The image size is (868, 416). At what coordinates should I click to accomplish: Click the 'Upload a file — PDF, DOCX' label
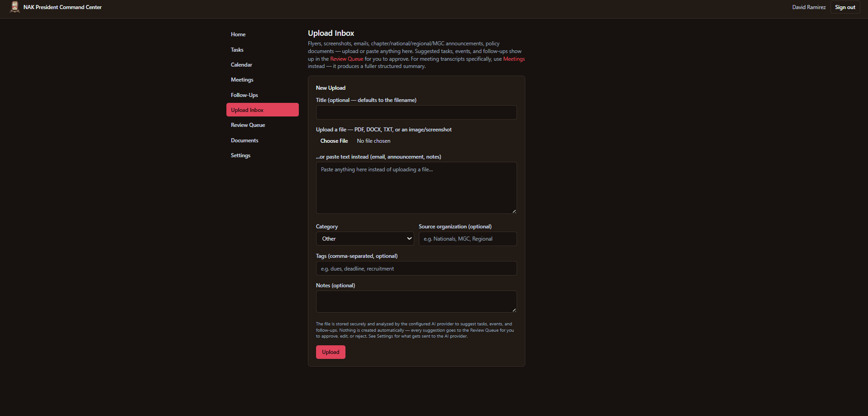tap(384, 130)
